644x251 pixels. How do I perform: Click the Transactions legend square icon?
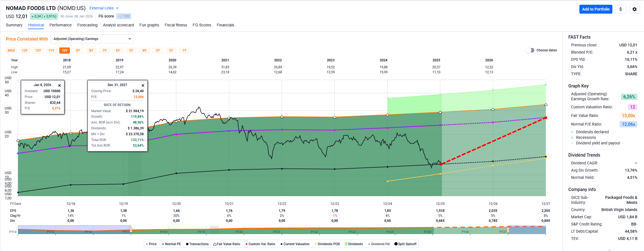click(187, 244)
